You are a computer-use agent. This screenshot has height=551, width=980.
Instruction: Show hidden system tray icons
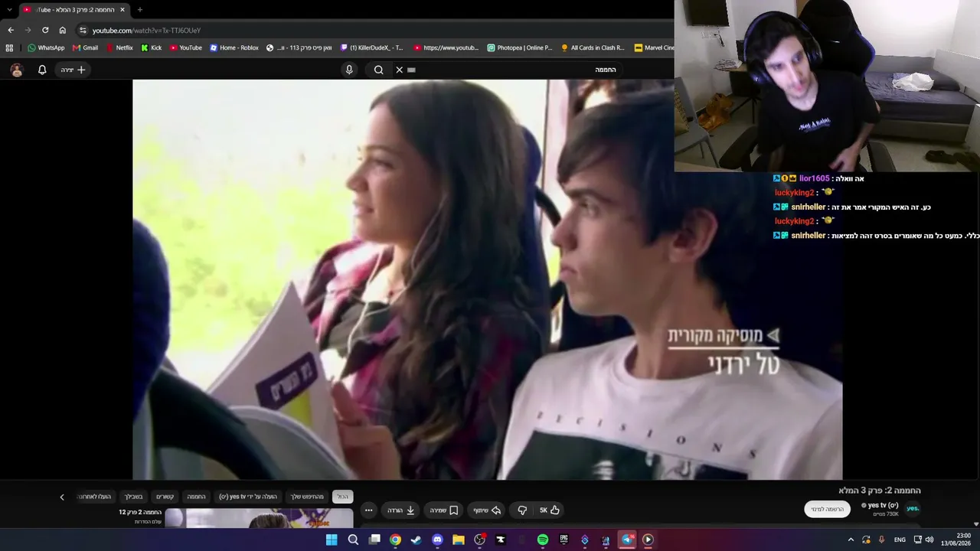(x=851, y=540)
